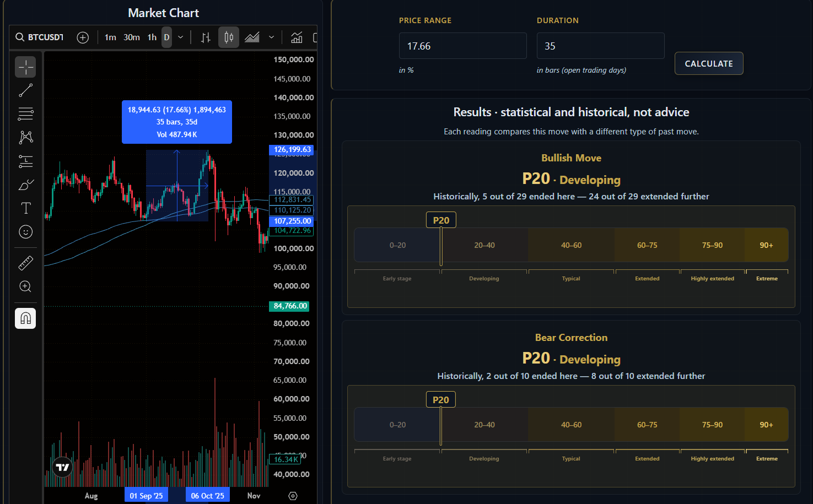
Task: Click the Bullish Move P20 marker
Action: pos(441,220)
